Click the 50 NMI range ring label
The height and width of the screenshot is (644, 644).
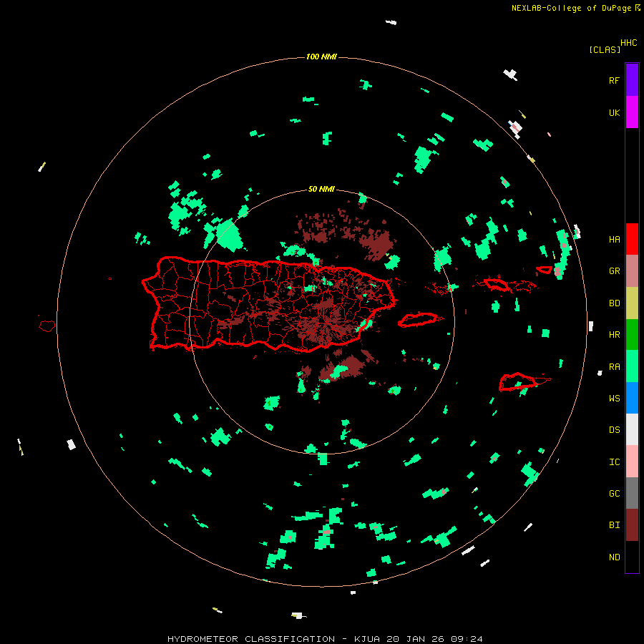pos(321,189)
